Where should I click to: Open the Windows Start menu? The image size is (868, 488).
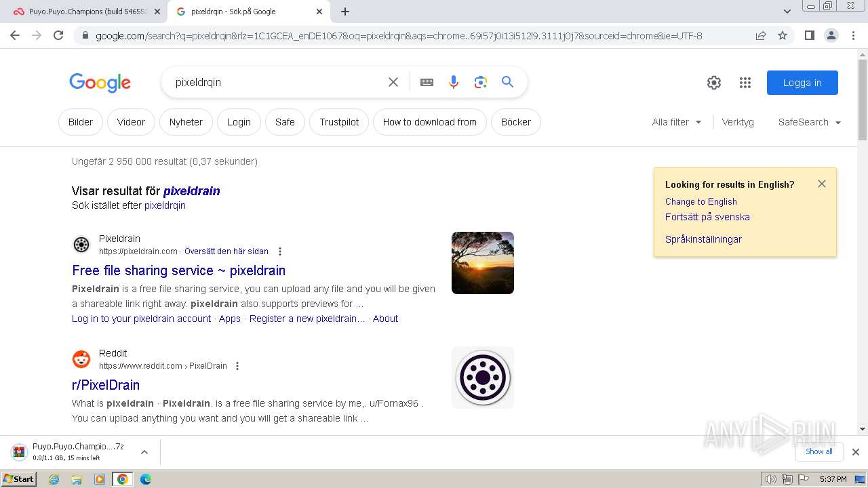[x=18, y=479]
